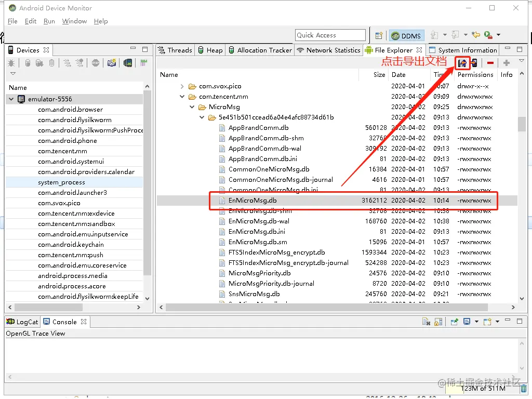Click the Quick Access search field
Image resolution: width=532 pixels, height=399 pixels.
330,35
